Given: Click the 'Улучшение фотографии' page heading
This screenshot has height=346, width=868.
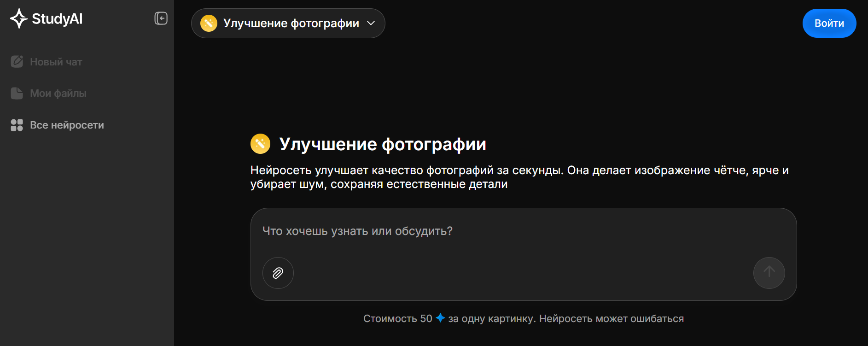Looking at the screenshot, I should point(383,144).
